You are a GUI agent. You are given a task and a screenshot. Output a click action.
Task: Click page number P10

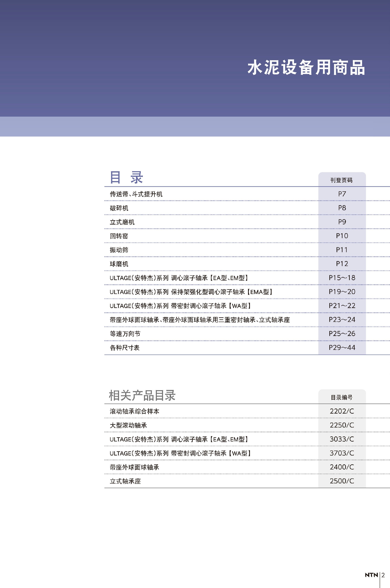click(x=342, y=235)
